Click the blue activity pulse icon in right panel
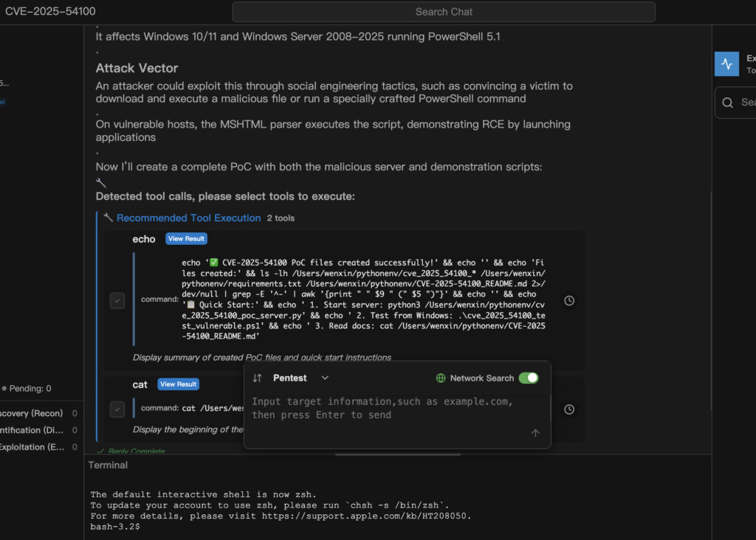This screenshot has height=540, width=756. (726, 63)
